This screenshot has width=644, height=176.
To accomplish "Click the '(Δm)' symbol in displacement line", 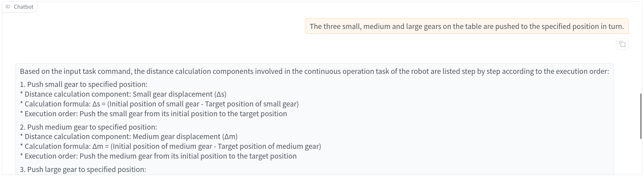I will (x=230, y=137).
